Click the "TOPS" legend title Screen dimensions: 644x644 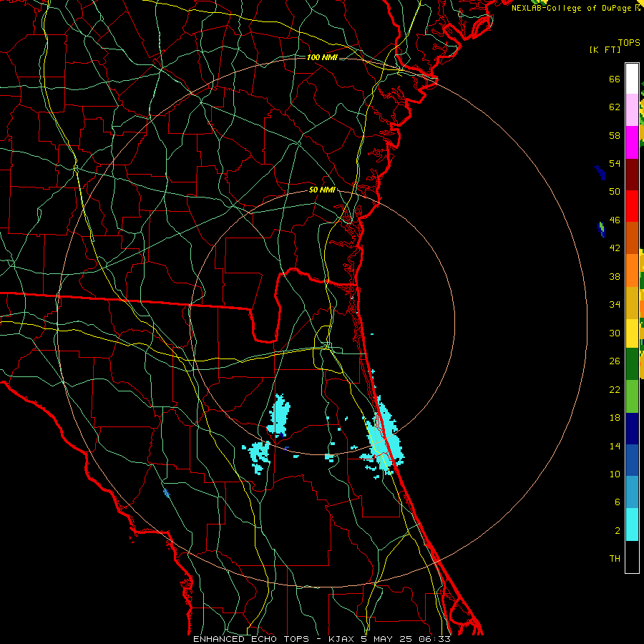tap(629, 42)
